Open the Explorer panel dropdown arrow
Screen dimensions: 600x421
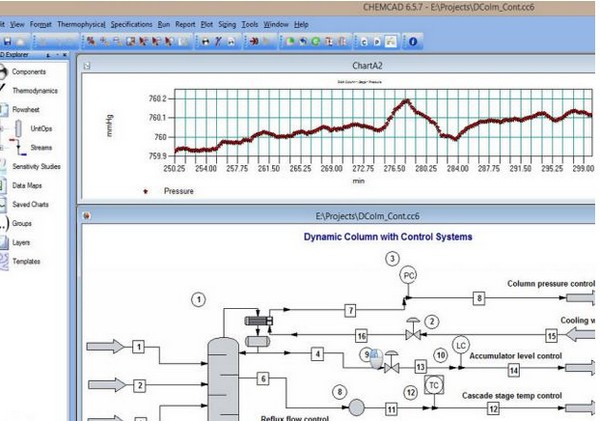pyautogui.click(x=57, y=55)
